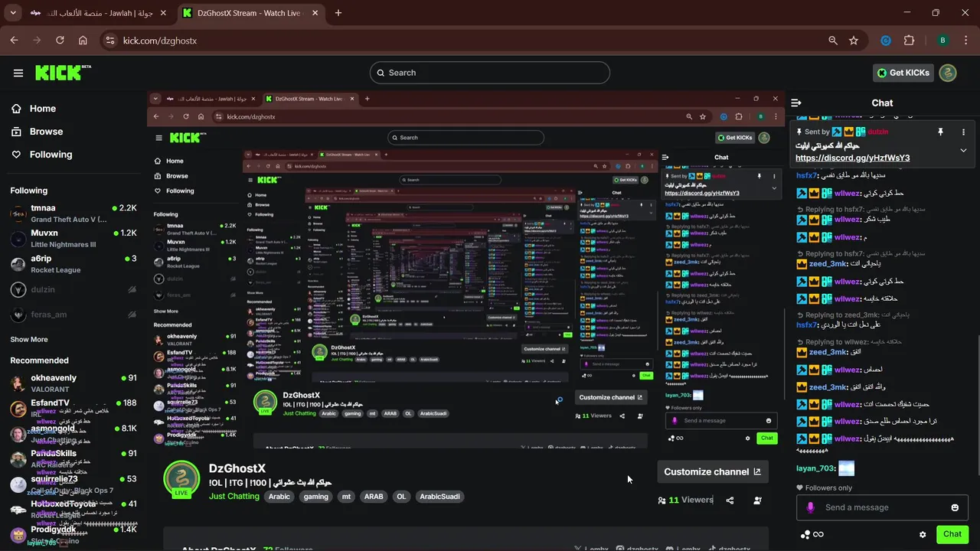
Task: Open site information icon in address bar
Action: (x=109, y=41)
